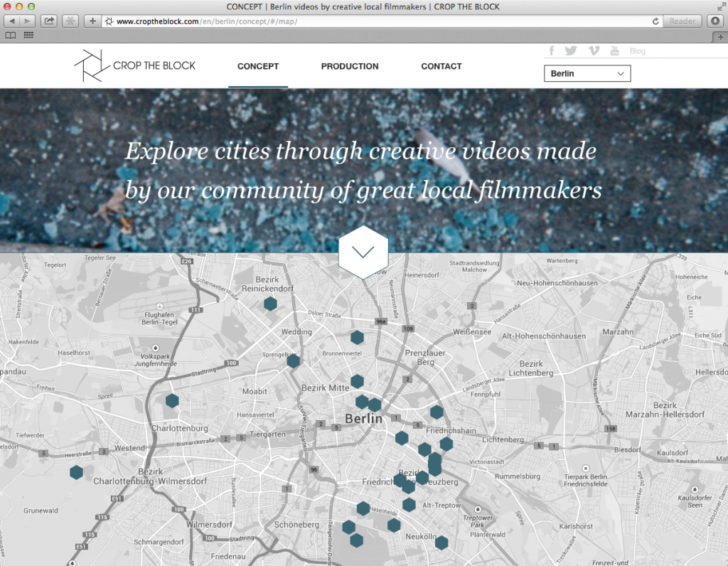Select the hexagon marker left of Alt-Treptow
The width and height of the screenshot is (728, 566).
pos(409,505)
